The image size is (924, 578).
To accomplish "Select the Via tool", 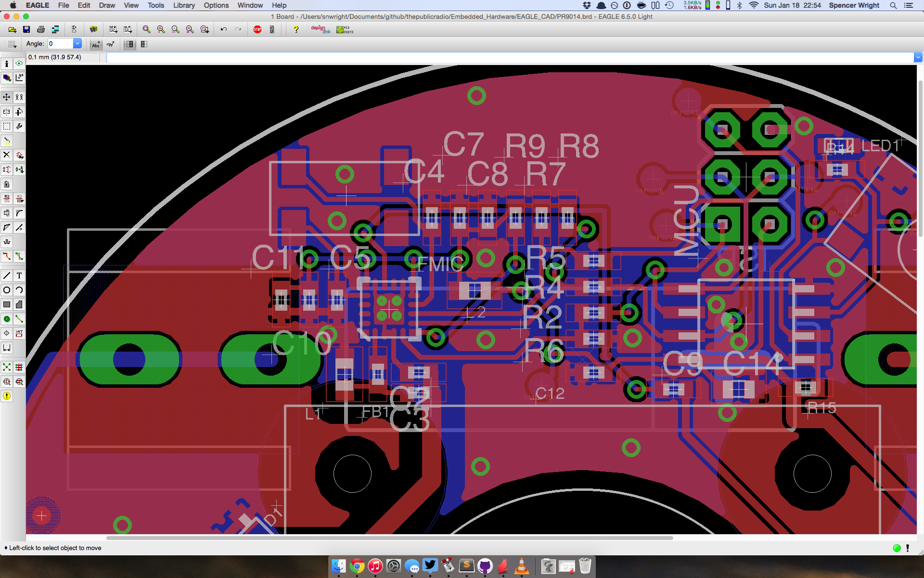I will pos(7,319).
